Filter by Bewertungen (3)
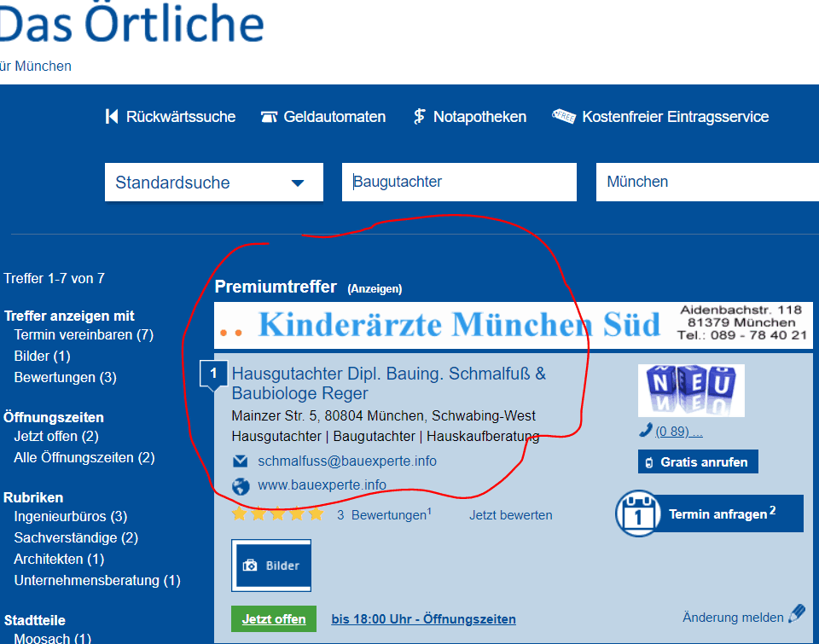This screenshot has height=644, width=819. pos(66,378)
